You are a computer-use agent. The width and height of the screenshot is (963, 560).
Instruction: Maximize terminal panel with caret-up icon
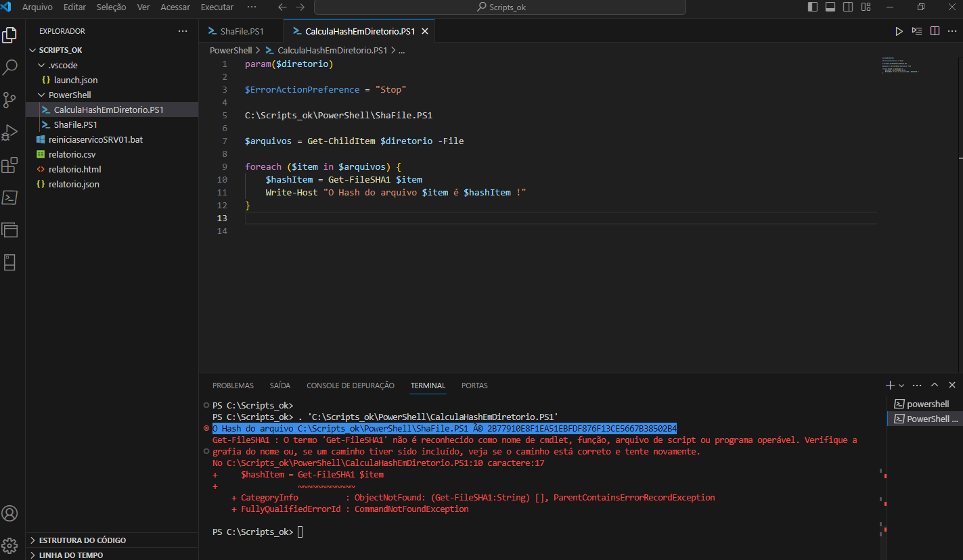pos(935,385)
